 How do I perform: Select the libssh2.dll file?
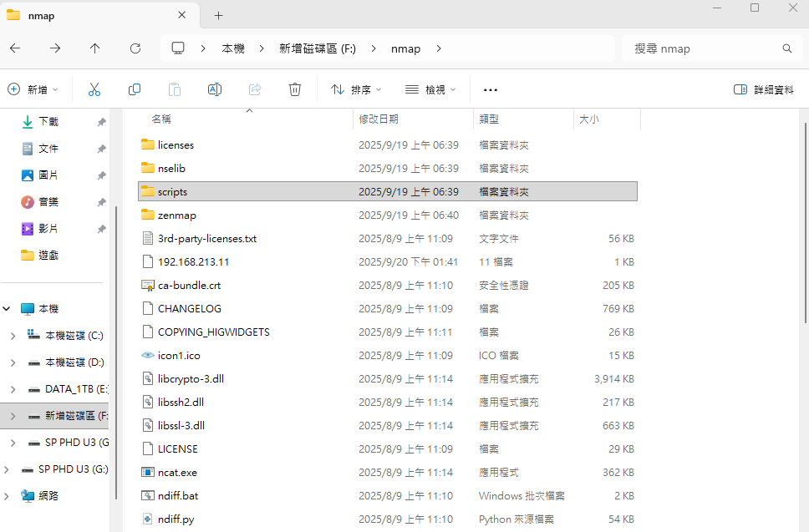click(181, 402)
